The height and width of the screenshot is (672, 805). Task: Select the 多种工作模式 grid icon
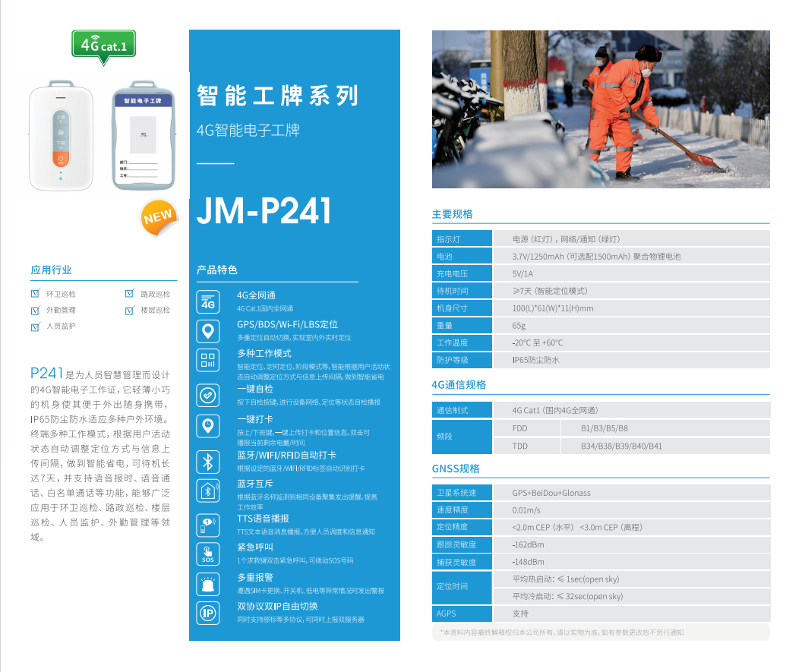coord(208,360)
